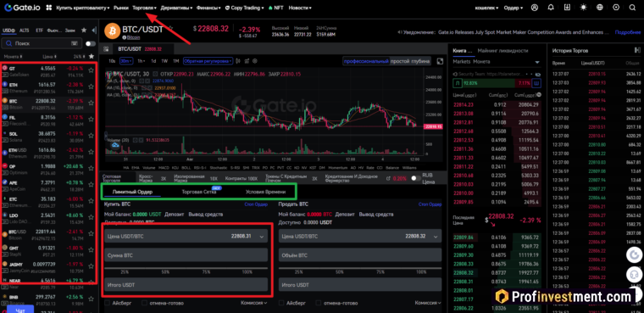Open the Gate.io apps grid icon
Screen dimensions: 644x313
[49, 8]
